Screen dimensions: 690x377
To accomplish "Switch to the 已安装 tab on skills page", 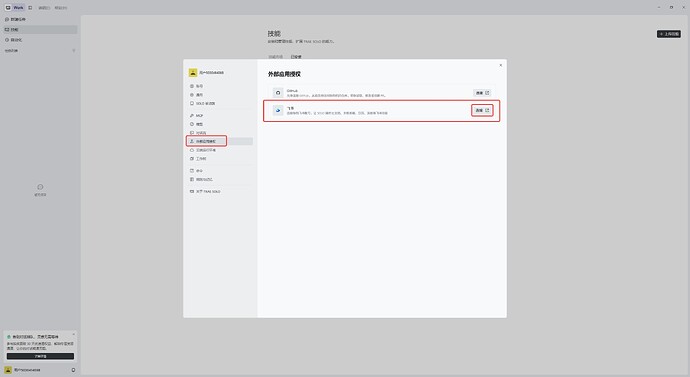I will [296, 57].
